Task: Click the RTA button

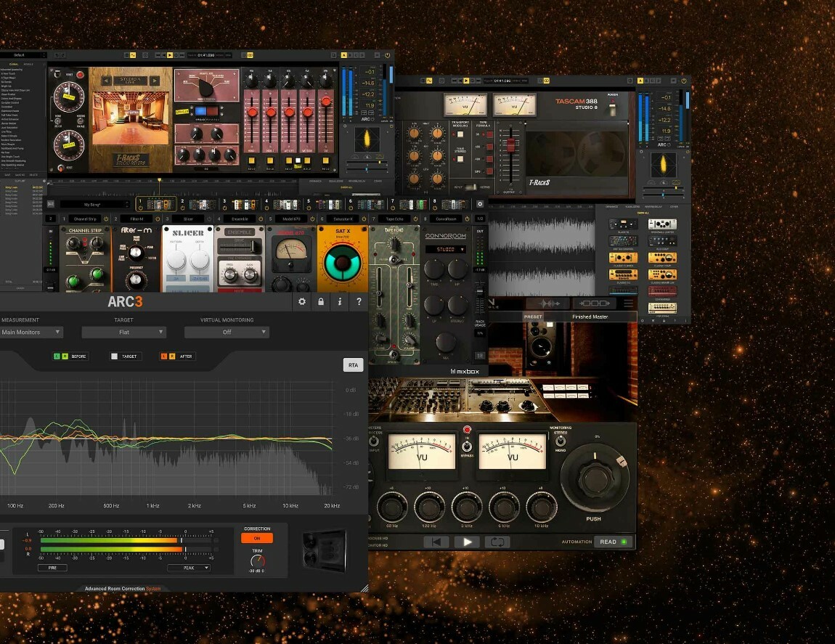Action: pyautogui.click(x=353, y=365)
